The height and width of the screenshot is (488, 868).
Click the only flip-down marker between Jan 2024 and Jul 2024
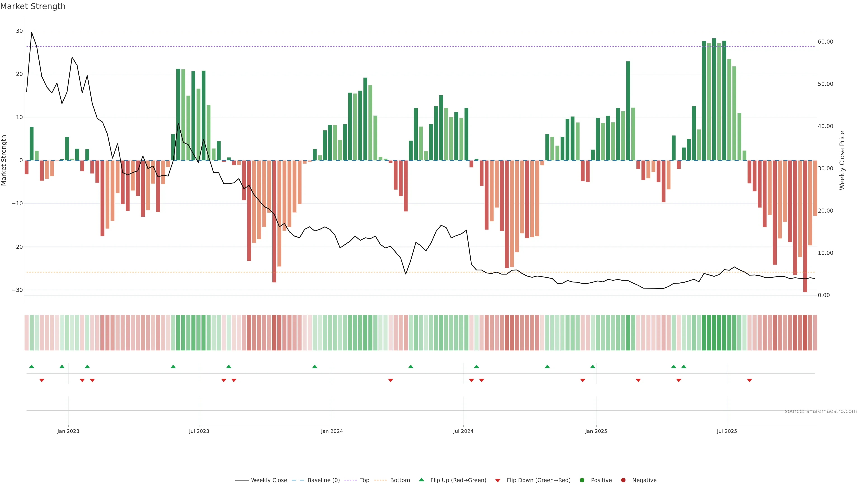[391, 380]
